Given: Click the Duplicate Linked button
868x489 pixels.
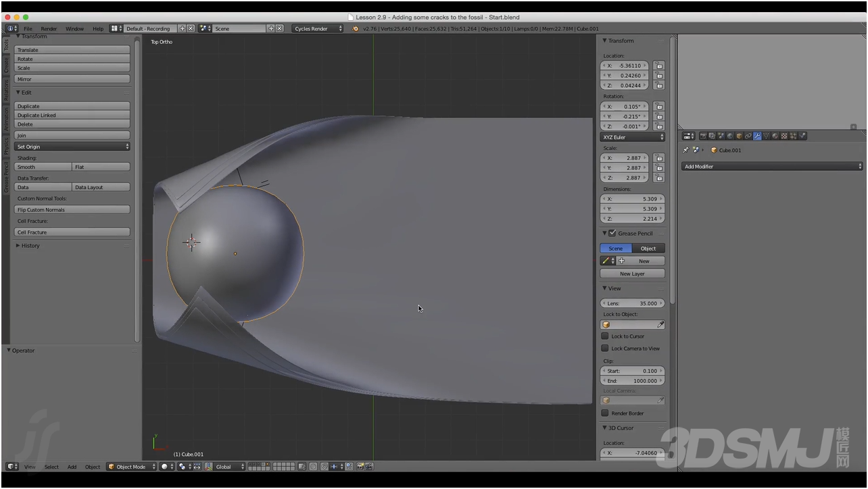Looking at the screenshot, I should tap(72, 115).
